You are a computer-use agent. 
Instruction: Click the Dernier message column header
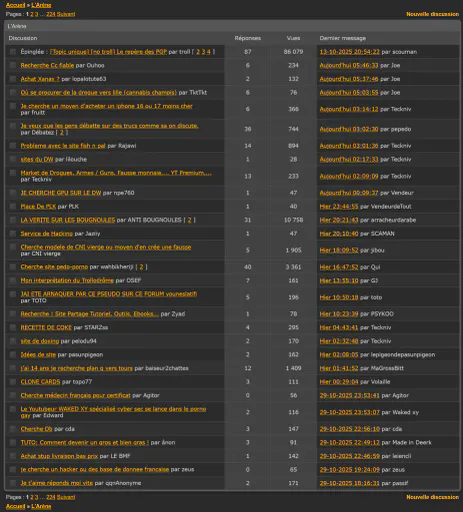(x=342, y=38)
